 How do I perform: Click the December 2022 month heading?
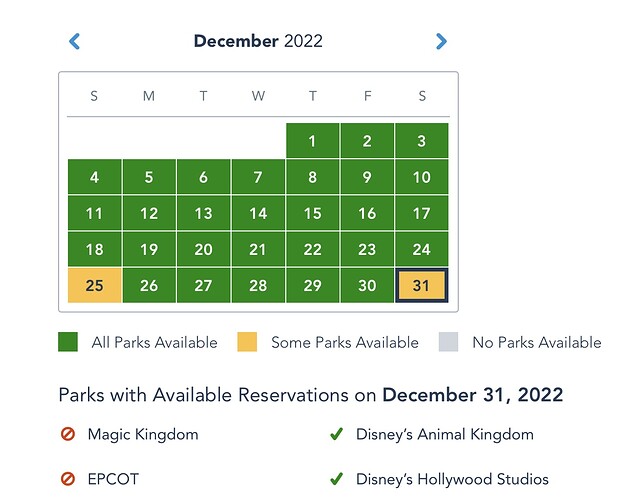point(258,41)
